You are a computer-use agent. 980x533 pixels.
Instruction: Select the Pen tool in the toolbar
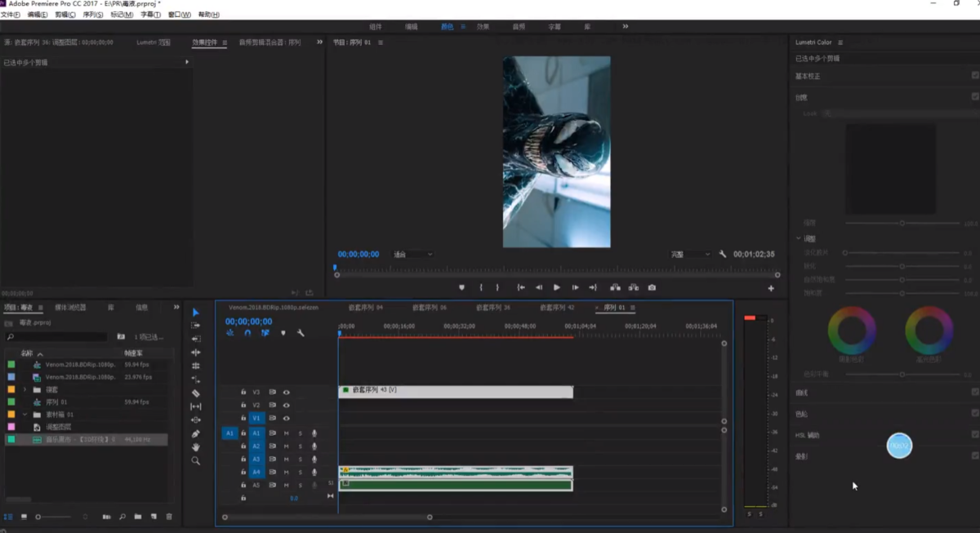click(196, 433)
